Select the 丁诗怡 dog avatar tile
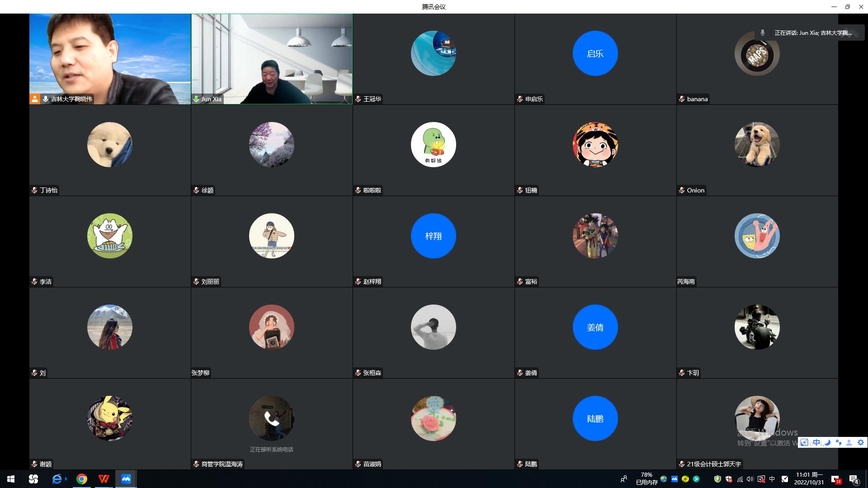Screen dimensions: 868x488 (110, 145)
